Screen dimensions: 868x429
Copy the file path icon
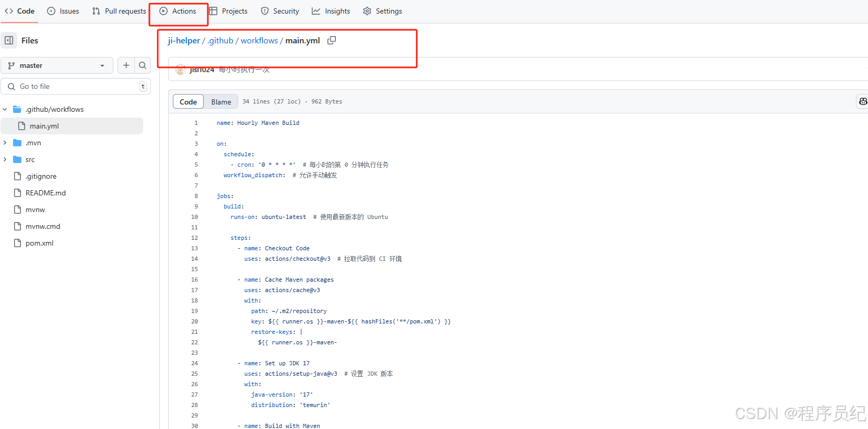332,40
